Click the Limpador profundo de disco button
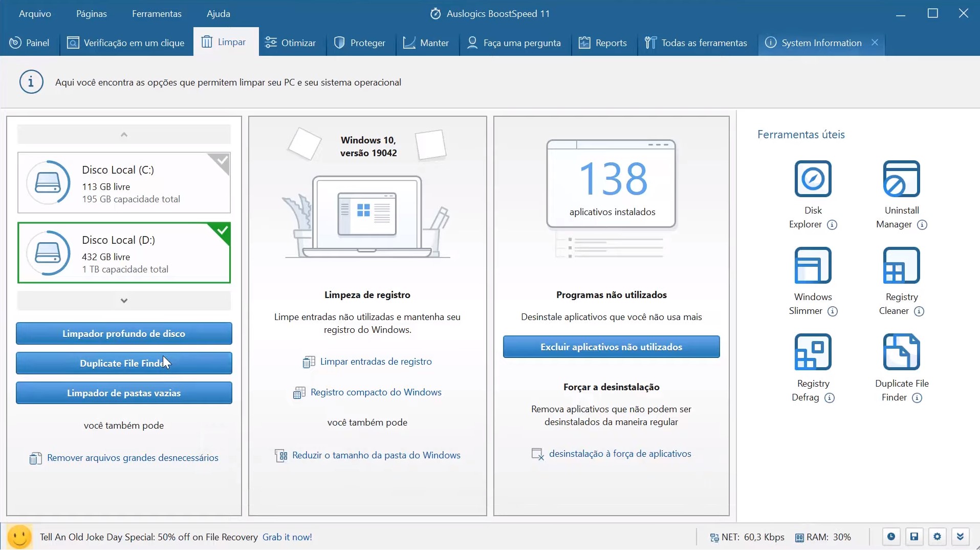The width and height of the screenshot is (980, 550). (x=124, y=333)
